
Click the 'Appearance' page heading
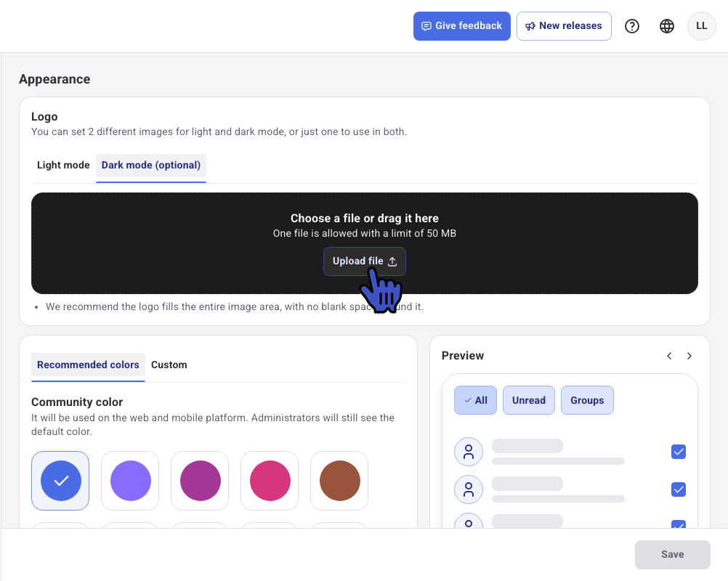coord(54,79)
